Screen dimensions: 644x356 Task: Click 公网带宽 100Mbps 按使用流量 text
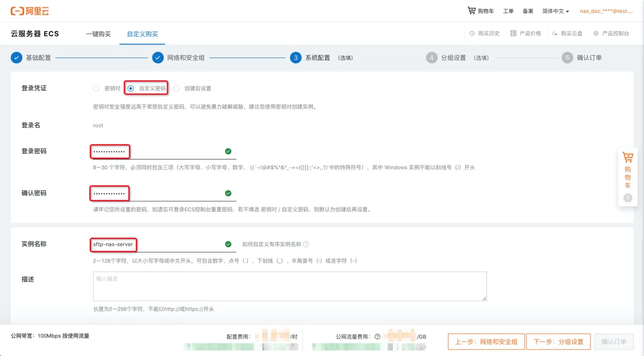coord(50,336)
